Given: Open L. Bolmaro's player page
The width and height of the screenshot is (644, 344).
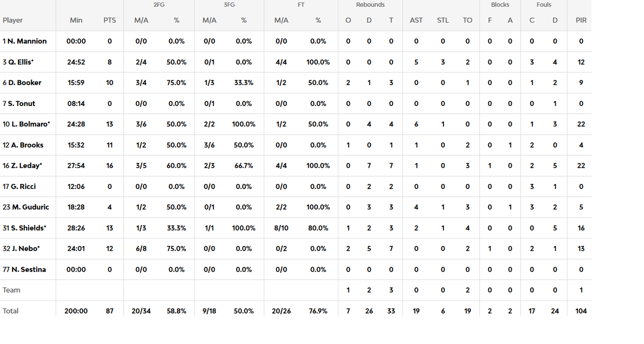Looking at the screenshot, I should tap(29, 124).
